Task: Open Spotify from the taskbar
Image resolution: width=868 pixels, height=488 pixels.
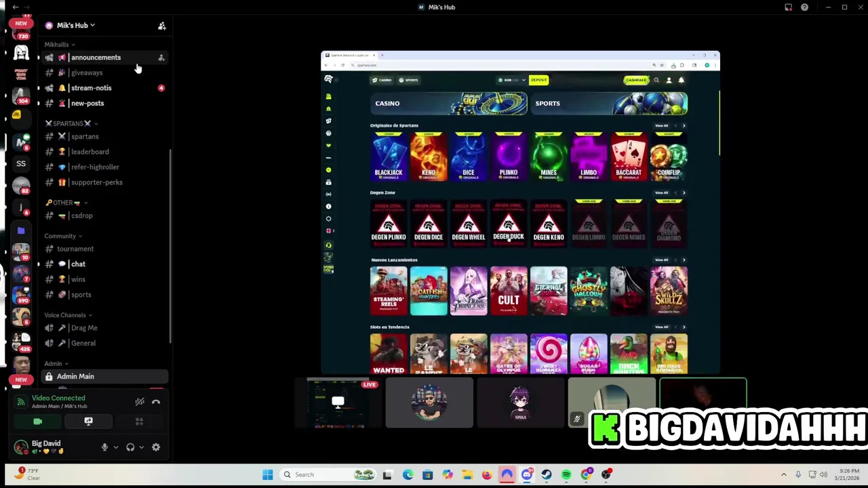Action: (x=566, y=474)
